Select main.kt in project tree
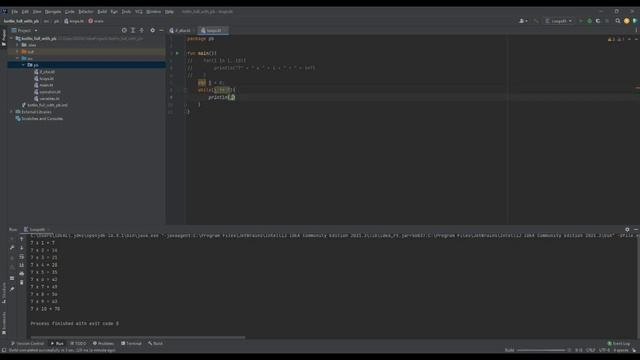The height and width of the screenshot is (360, 640). 44,85
